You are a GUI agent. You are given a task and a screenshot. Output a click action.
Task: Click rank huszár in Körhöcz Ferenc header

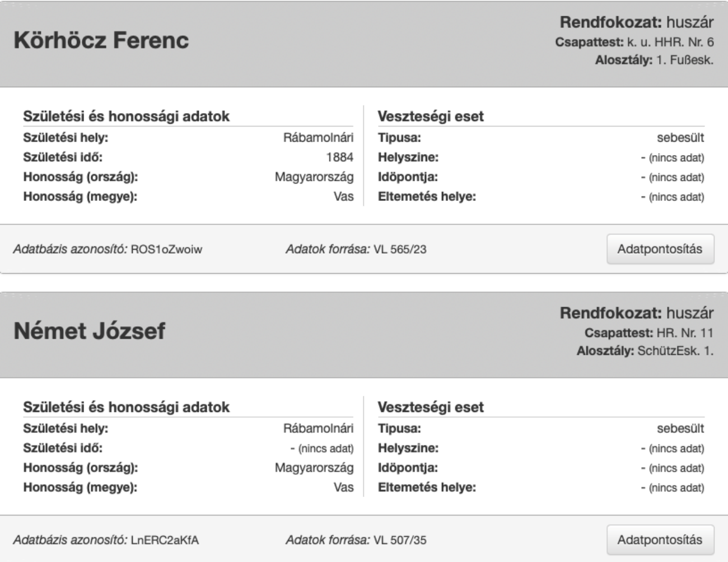(x=690, y=22)
